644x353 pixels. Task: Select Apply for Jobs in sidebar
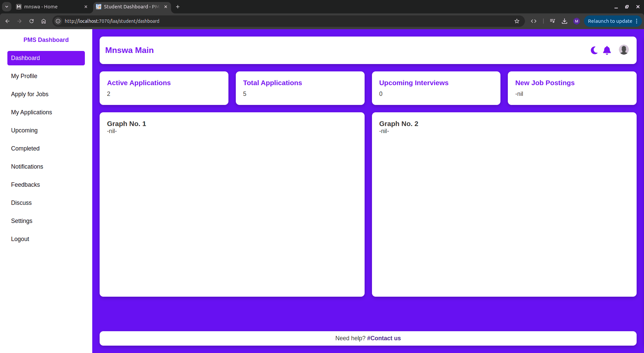click(x=30, y=94)
